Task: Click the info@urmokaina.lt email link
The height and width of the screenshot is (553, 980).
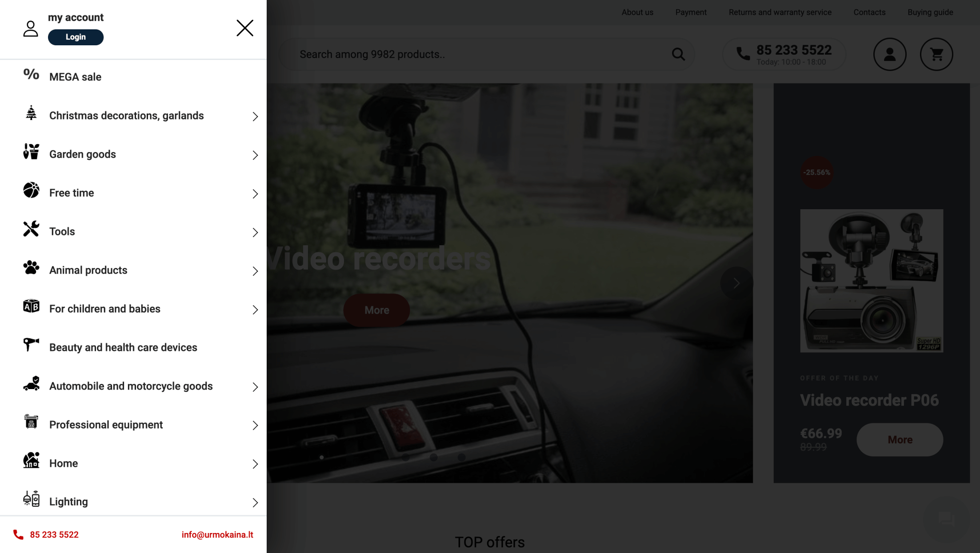Action: pos(217,534)
